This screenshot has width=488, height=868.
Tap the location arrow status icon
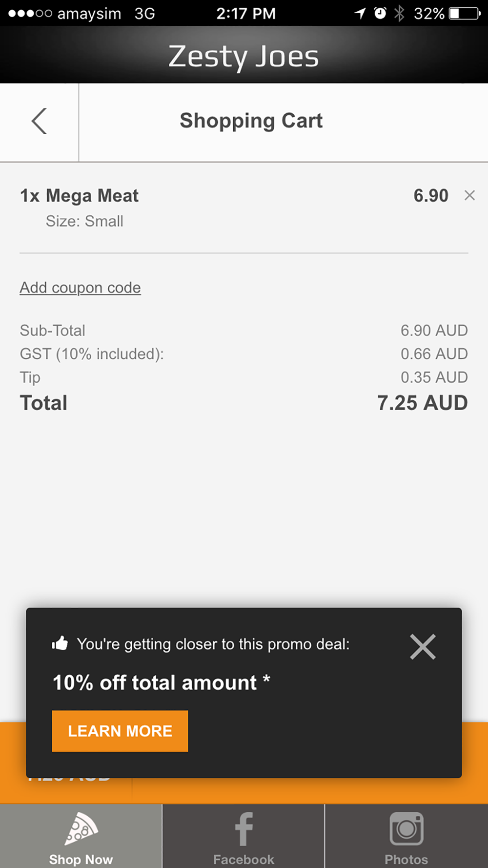click(x=360, y=13)
